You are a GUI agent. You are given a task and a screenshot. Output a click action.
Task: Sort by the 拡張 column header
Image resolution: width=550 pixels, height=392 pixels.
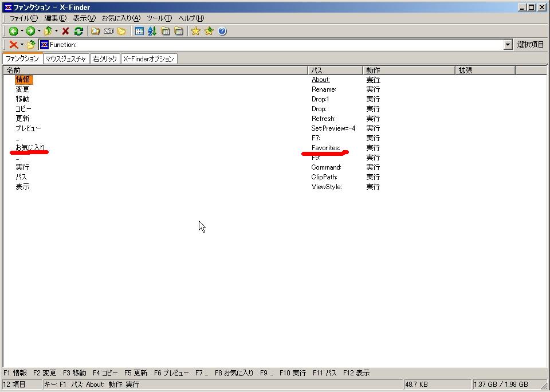click(x=485, y=70)
